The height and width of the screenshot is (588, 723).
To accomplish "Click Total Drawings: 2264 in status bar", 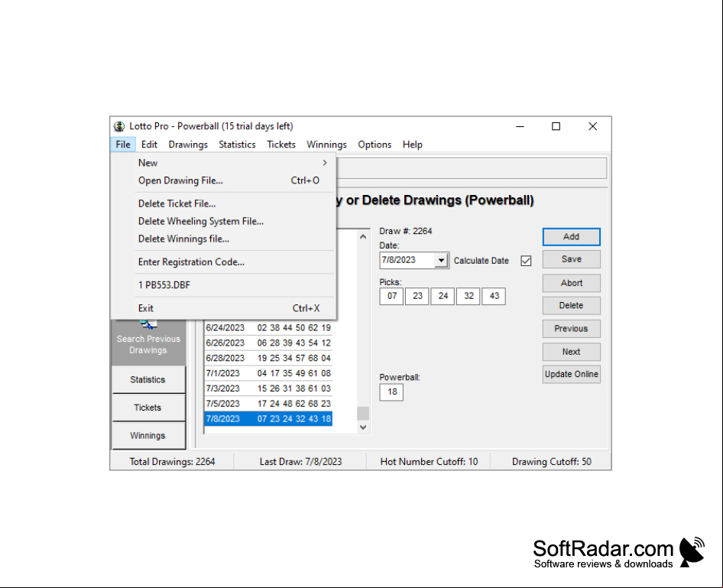I will click(172, 462).
